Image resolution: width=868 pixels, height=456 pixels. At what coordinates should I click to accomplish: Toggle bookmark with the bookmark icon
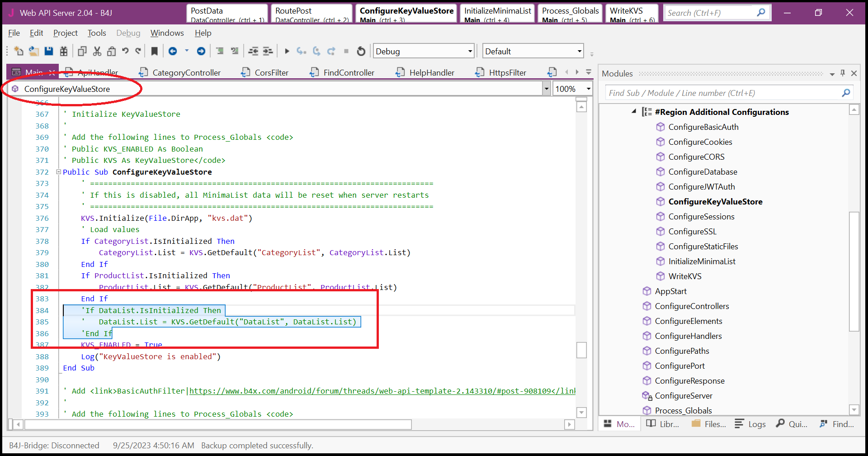coord(154,52)
